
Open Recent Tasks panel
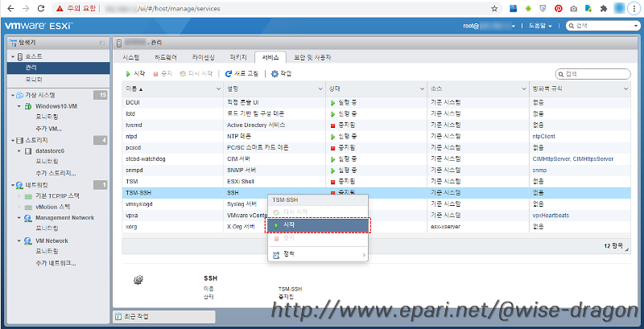[163, 316]
